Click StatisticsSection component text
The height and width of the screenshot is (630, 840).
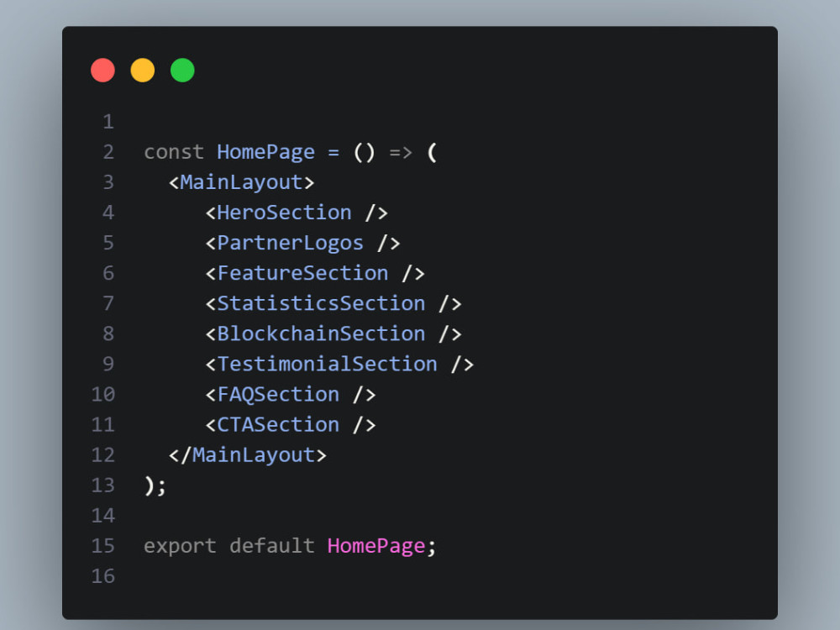click(x=321, y=304)
